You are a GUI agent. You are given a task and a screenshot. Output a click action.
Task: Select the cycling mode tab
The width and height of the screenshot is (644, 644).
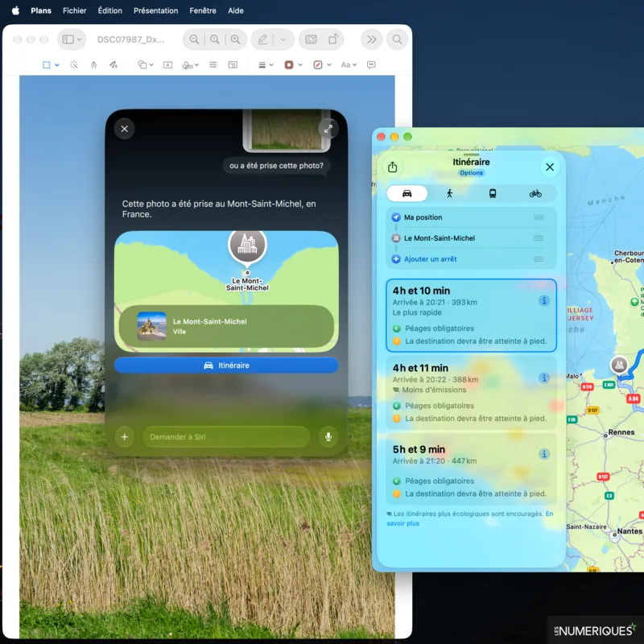[535, 193]
